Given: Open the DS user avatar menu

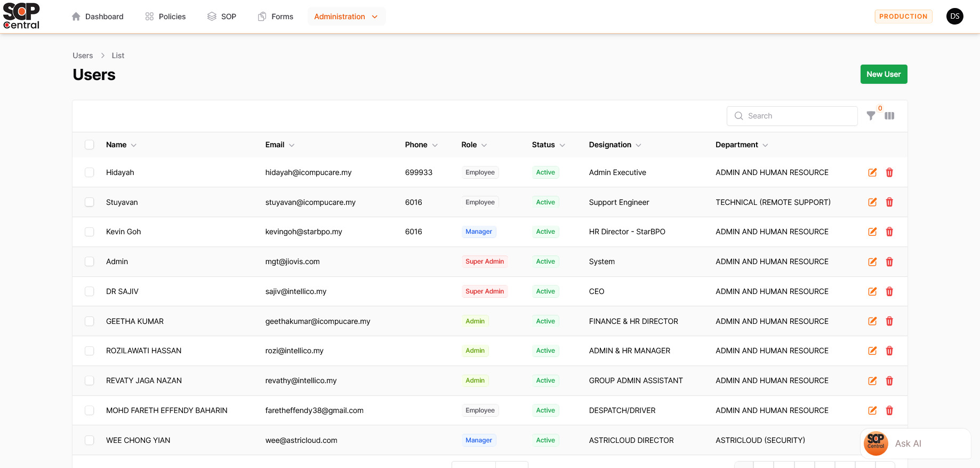Looking at the screenshot, I should click(954, 17).
